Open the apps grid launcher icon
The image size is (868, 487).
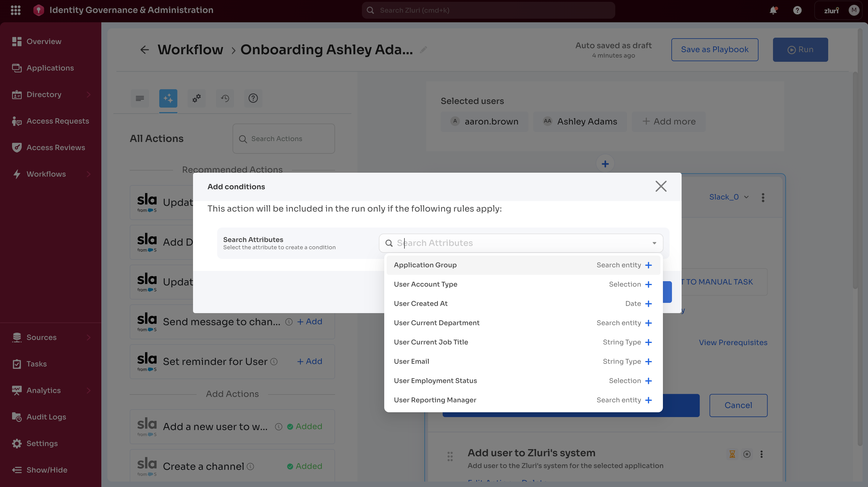15,10
